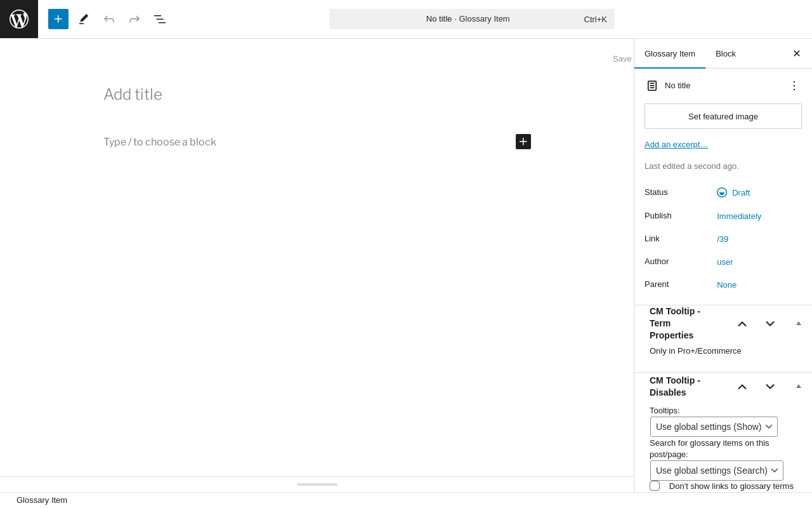Open the glossary Search settings dropdown
812x508 pixels.
coord(717,471)
